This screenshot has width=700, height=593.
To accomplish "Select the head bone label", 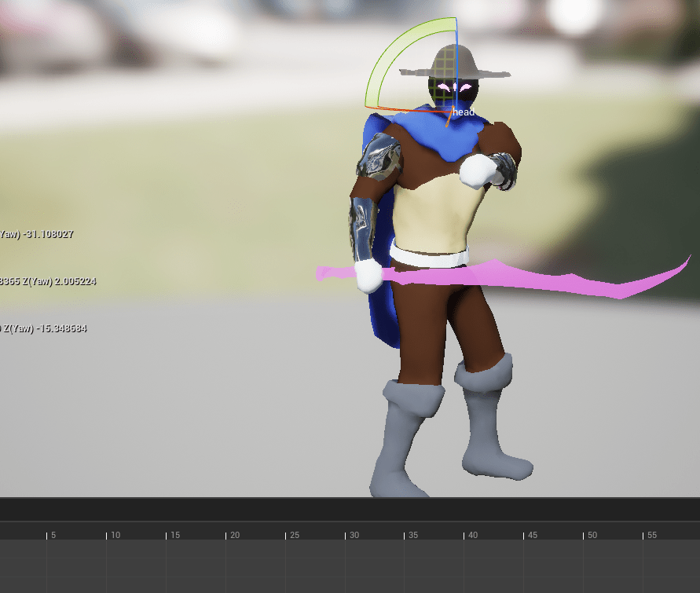I will (464, 112).
